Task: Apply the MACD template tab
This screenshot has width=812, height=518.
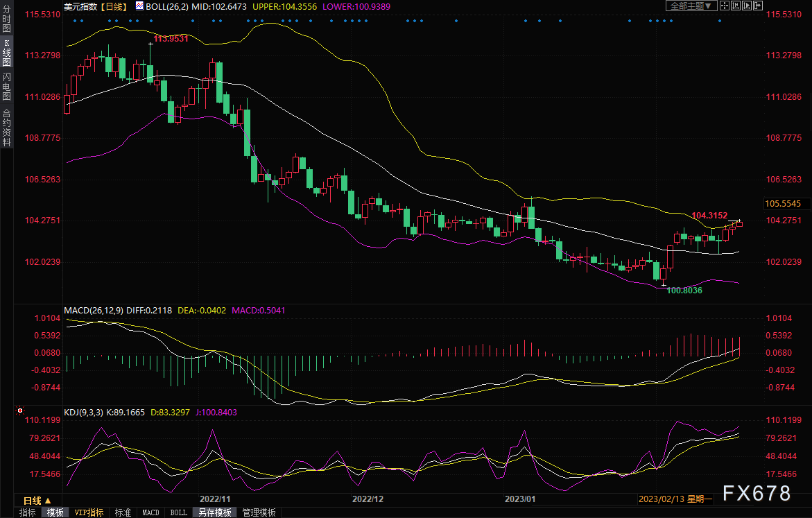Action: [x=150, y=512]
